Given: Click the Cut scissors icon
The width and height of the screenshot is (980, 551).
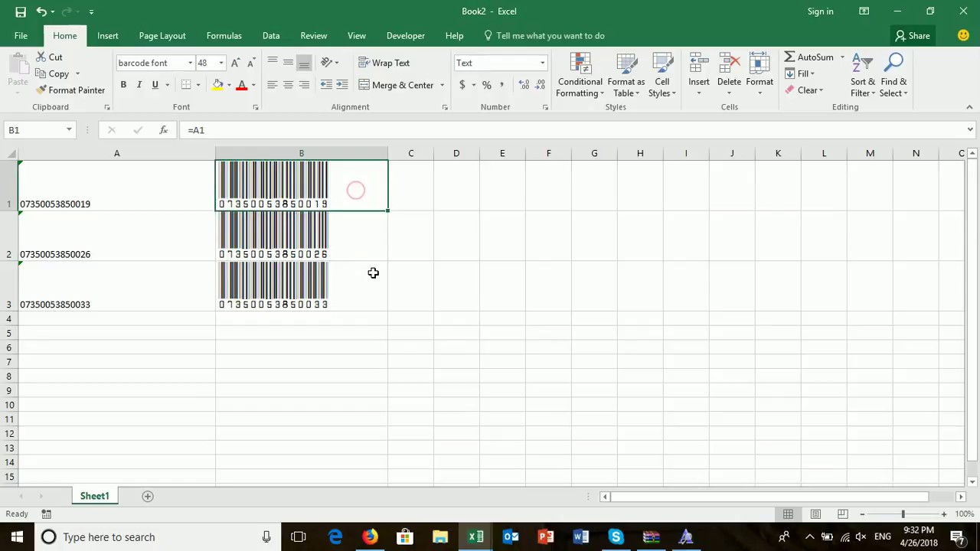Looking at the screenshot, I should (x=41, y=57).
